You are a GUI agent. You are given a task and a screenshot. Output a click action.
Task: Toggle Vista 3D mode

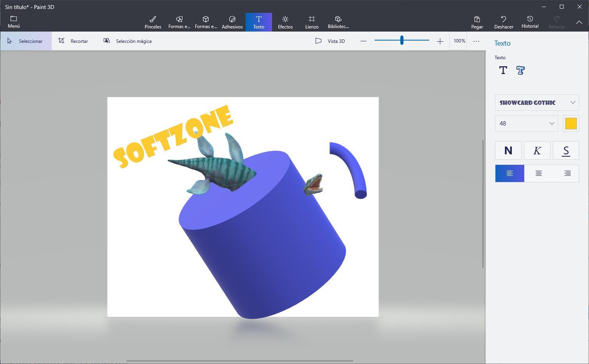pyautogui.click(x=330, y=41)
